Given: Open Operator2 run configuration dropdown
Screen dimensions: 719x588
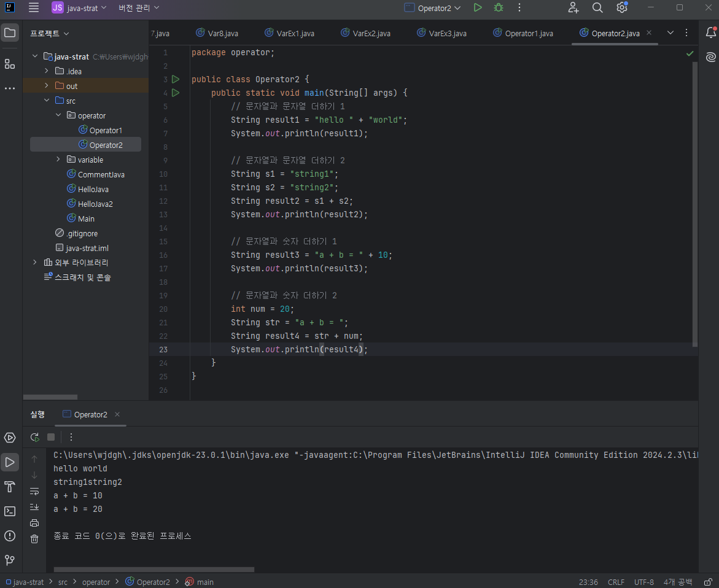Looking at the screenshot, I should point(432,8).
